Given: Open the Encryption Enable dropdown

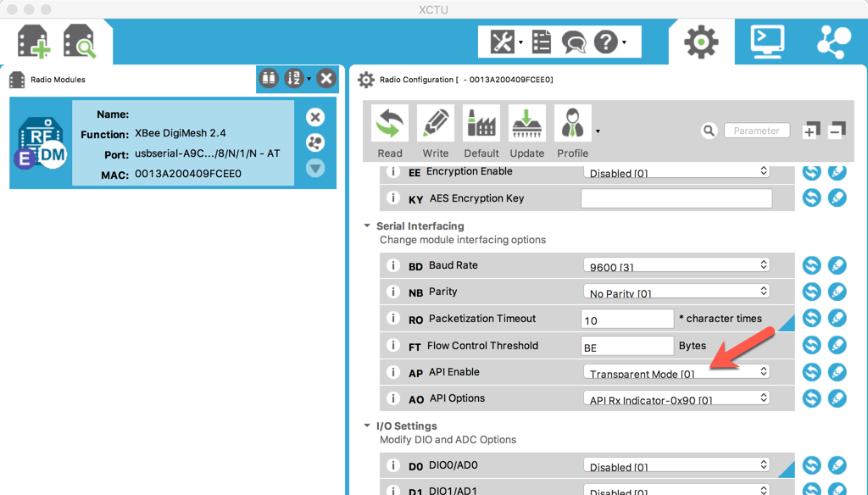Looking at the screenshot, I should point(676,172).
